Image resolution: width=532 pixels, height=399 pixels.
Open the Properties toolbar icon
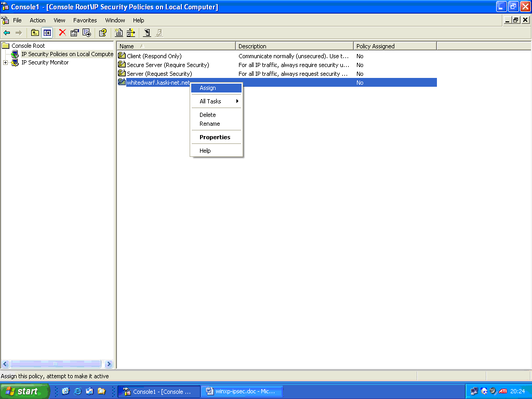[75, 33]
